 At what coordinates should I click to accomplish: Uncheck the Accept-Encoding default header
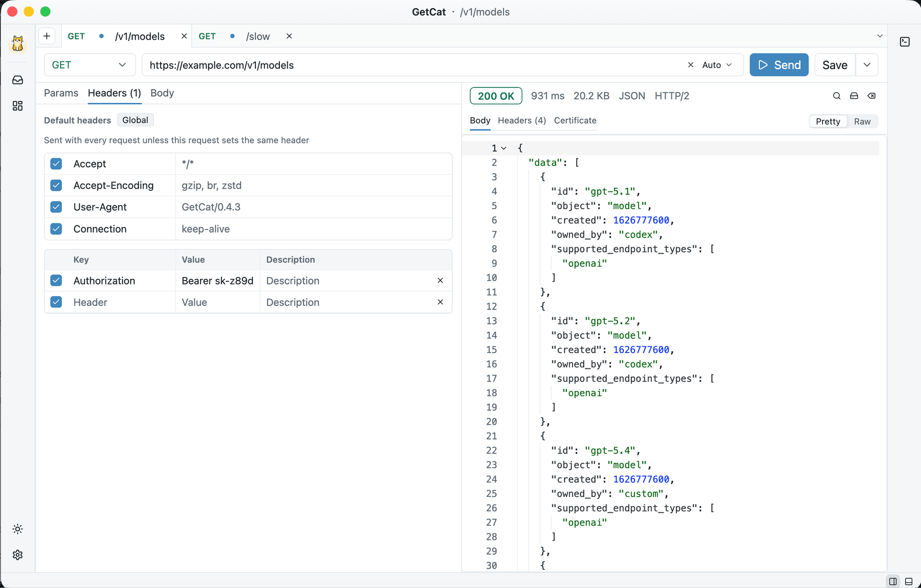[56, 185]
